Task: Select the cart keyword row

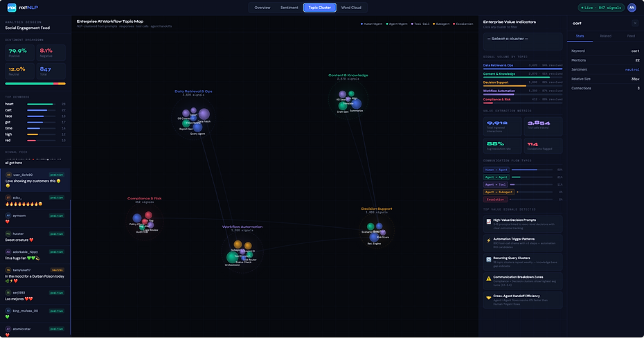Action: [35, 110]
